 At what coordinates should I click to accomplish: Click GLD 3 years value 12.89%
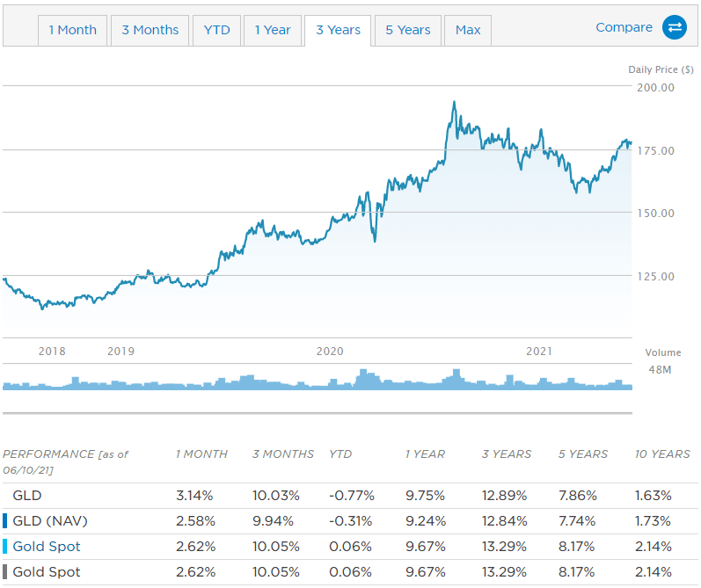click(x=504, y=496)
